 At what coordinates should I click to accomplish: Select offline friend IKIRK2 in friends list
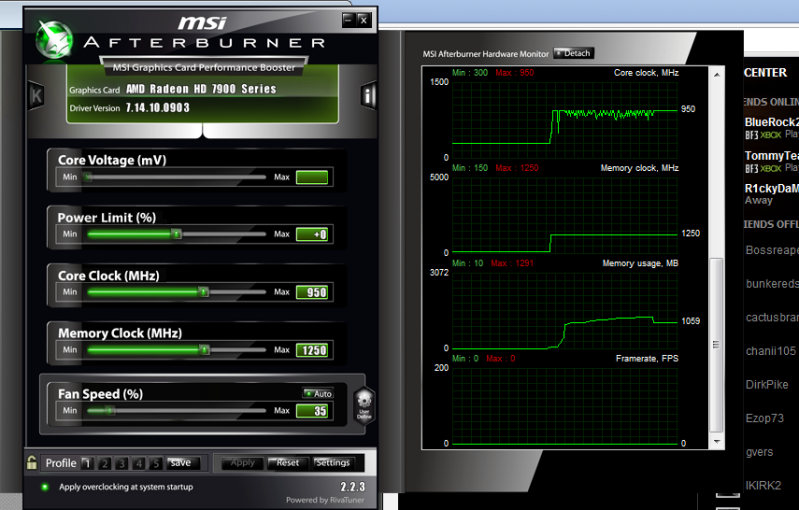coord(763,486)
